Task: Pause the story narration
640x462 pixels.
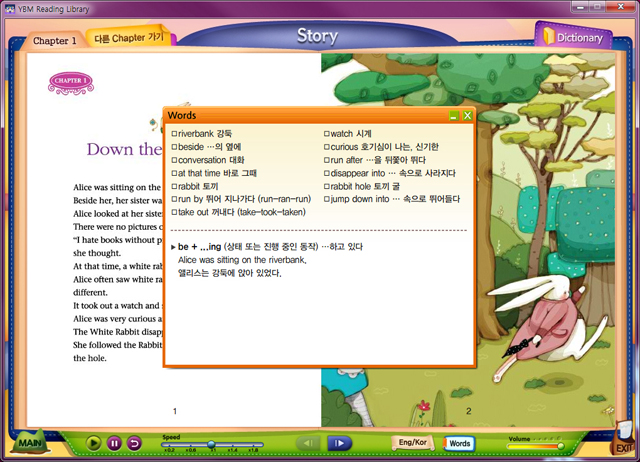Action: coord(114,443)
